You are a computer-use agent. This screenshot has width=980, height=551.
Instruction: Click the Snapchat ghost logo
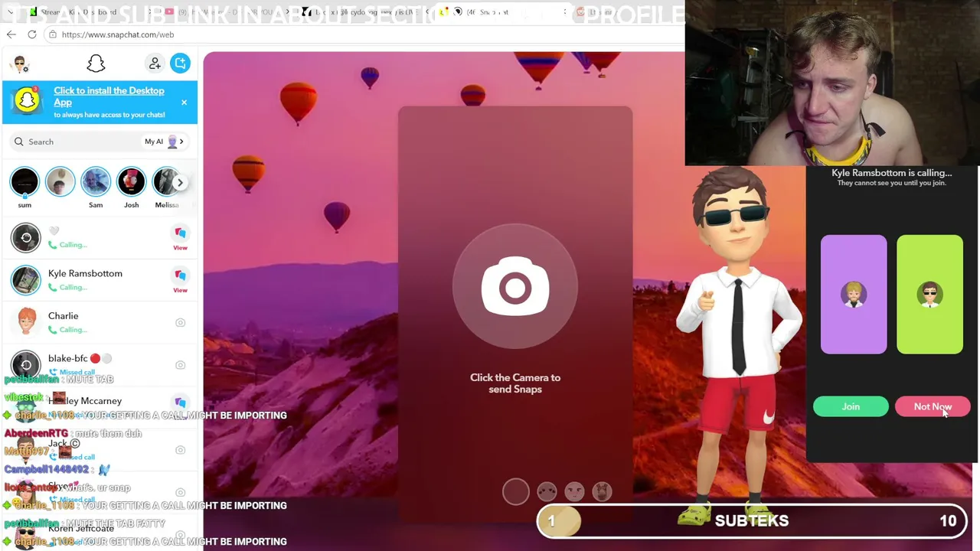[96, 64]
